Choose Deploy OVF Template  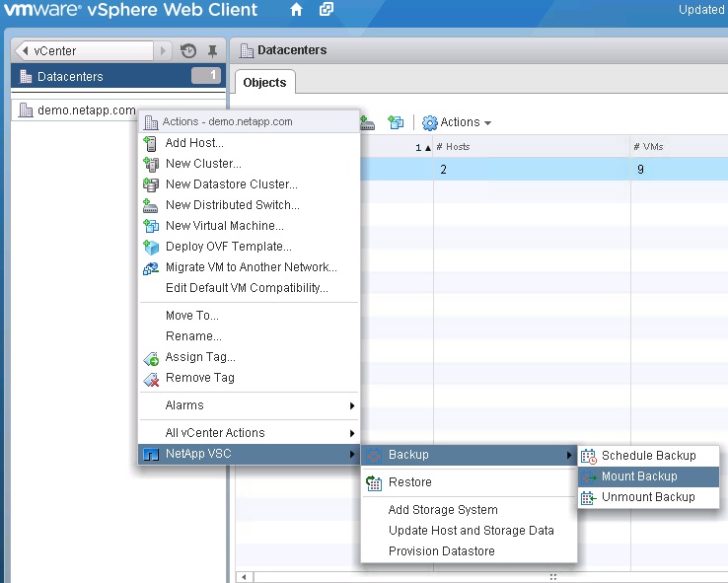click(228, 247)
